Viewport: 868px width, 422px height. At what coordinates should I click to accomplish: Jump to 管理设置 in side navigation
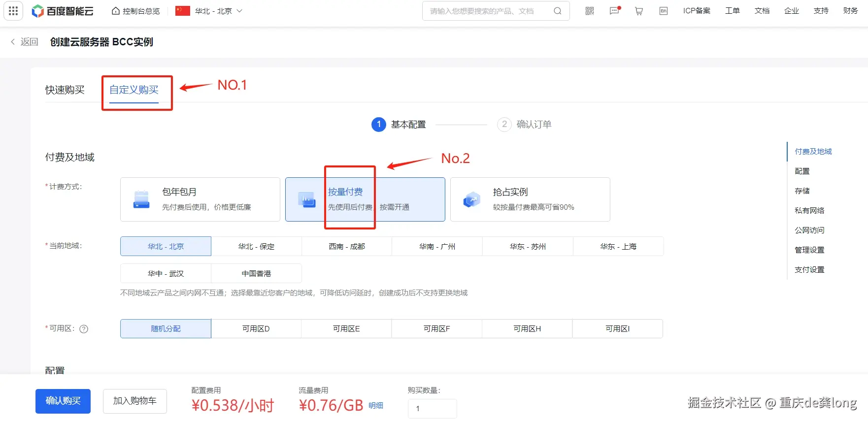point(809,250)
